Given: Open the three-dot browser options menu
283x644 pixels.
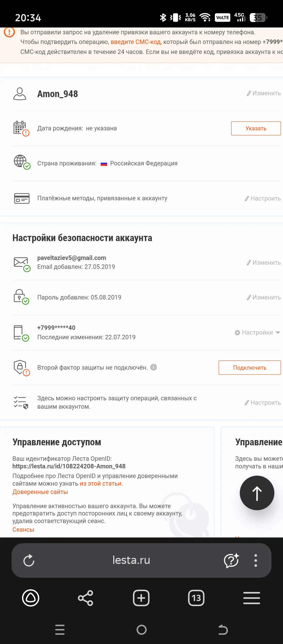Looking at the screenshot, I should point(255,560).
